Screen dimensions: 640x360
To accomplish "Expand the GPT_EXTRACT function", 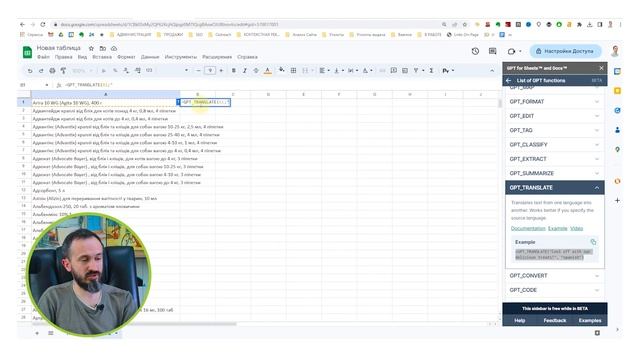I will (555, 159).
